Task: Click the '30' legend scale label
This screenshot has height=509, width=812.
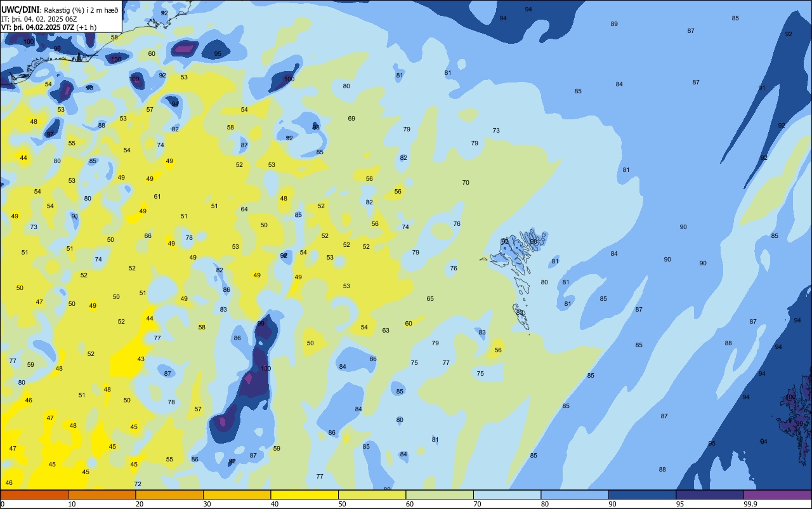Action: 207,504
